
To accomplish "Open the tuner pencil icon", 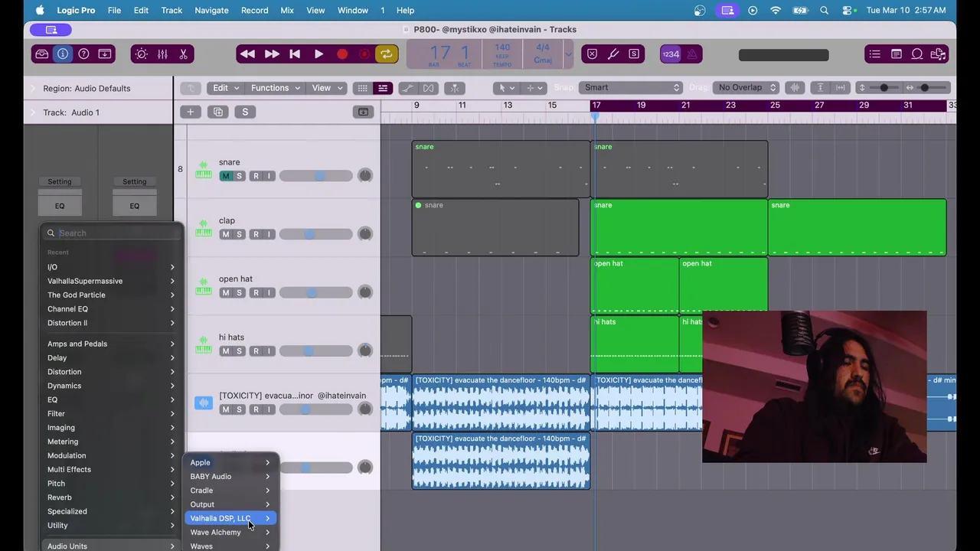I will tap(613, 54).
